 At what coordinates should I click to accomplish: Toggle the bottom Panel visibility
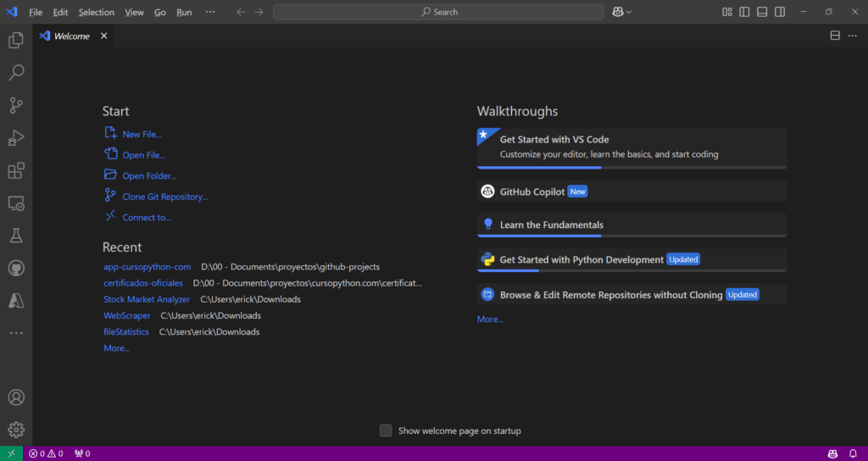click(762, 12)
